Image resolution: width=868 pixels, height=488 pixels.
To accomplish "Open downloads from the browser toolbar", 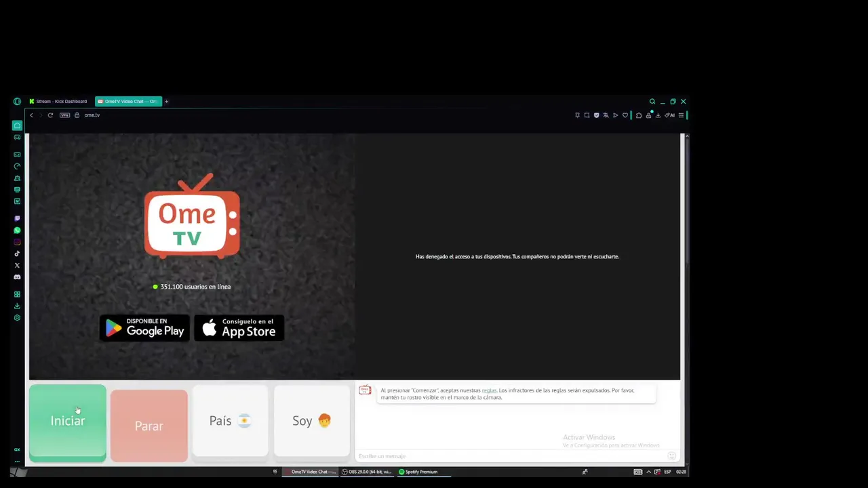I will [658, 115].
